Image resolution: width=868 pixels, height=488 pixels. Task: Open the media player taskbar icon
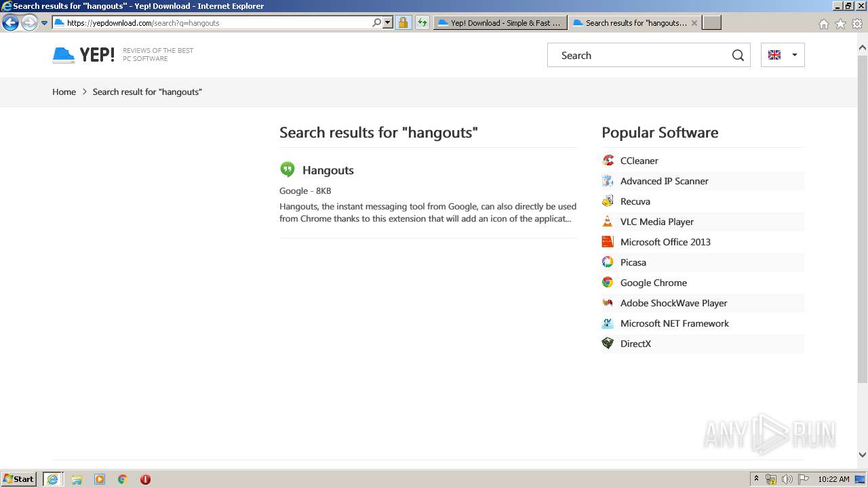(x=100, y=479)
